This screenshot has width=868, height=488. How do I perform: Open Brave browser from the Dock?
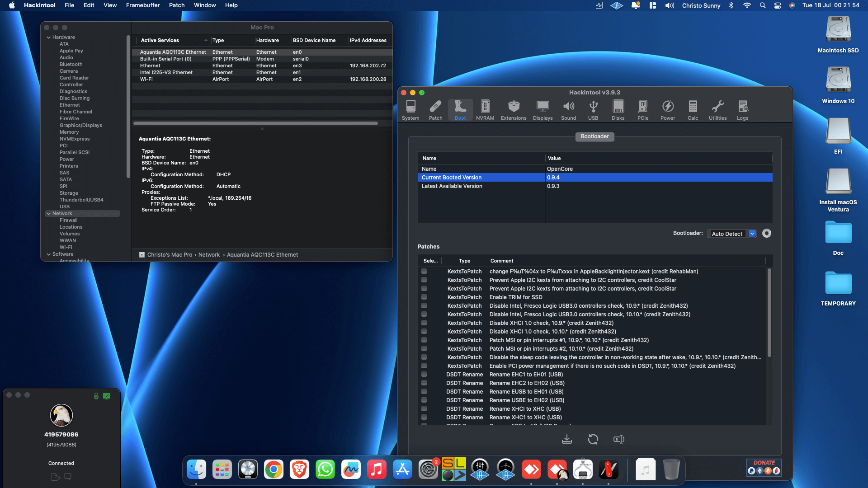[x=299, y=470]
